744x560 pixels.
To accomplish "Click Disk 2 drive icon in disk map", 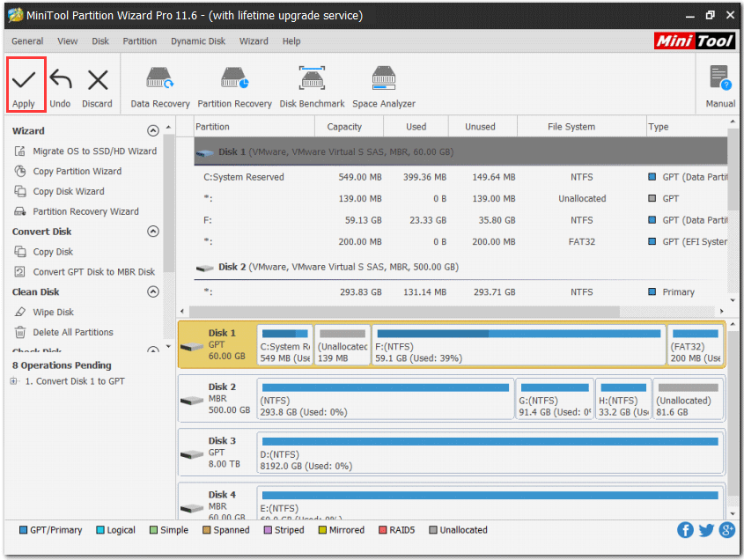I will [x=192, y=401].
